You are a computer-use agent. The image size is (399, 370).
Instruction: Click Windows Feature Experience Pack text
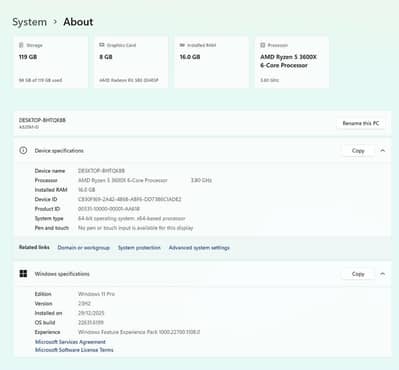139,332
